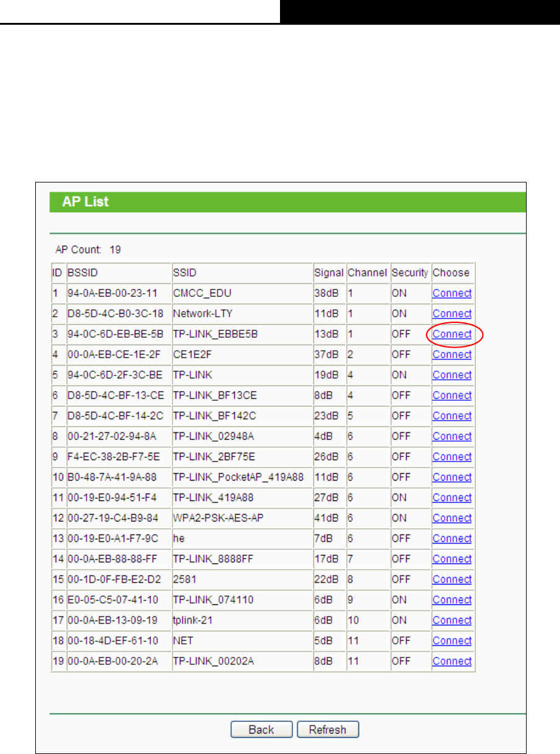Screen dimensions: 560x754
Task: Connect to TP-LINK_8888FF
Action: click(452, 559)
